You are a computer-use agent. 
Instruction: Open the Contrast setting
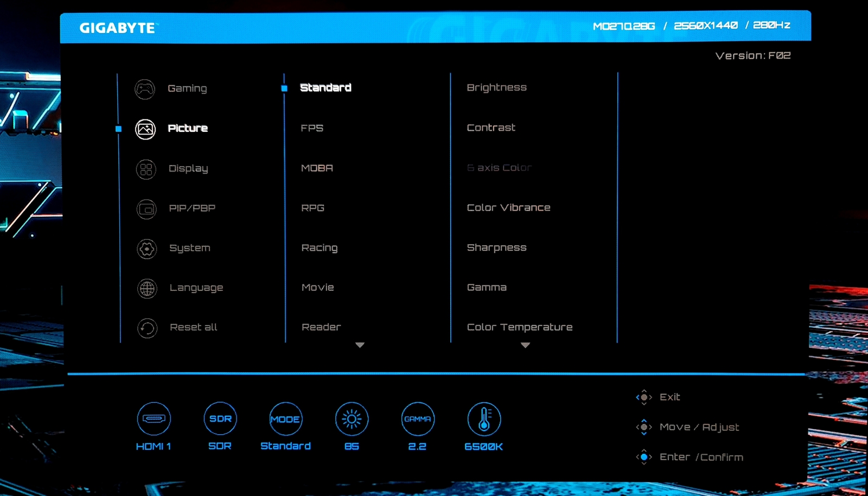[491, 128]
